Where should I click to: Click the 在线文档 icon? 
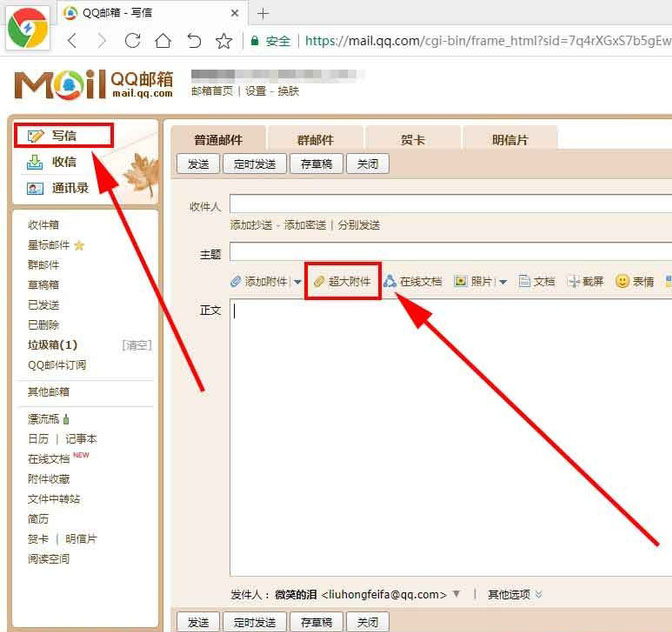coord(390,281)
